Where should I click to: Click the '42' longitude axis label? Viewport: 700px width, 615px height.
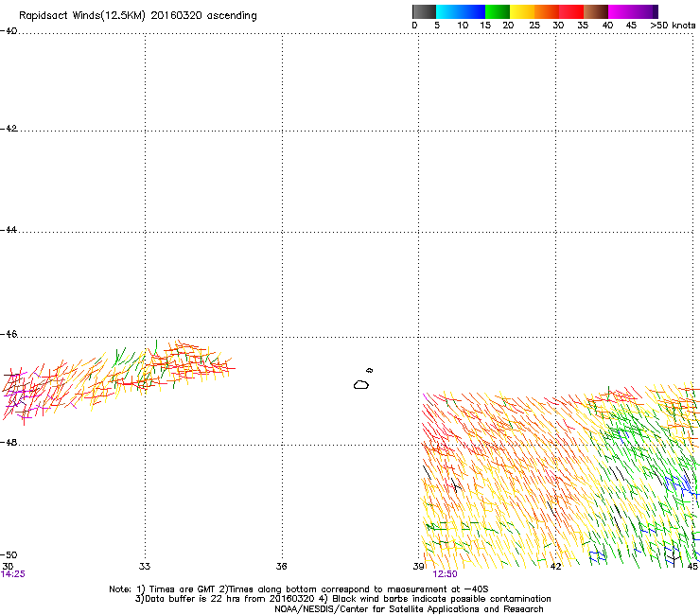tap(555, 567)
